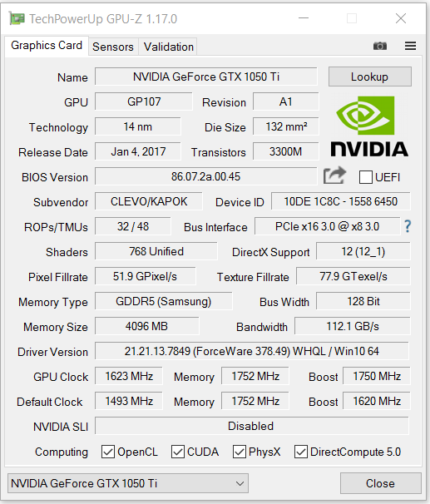Switch to the Validation tab
The image size is (430, 504).
coord(168,47)
